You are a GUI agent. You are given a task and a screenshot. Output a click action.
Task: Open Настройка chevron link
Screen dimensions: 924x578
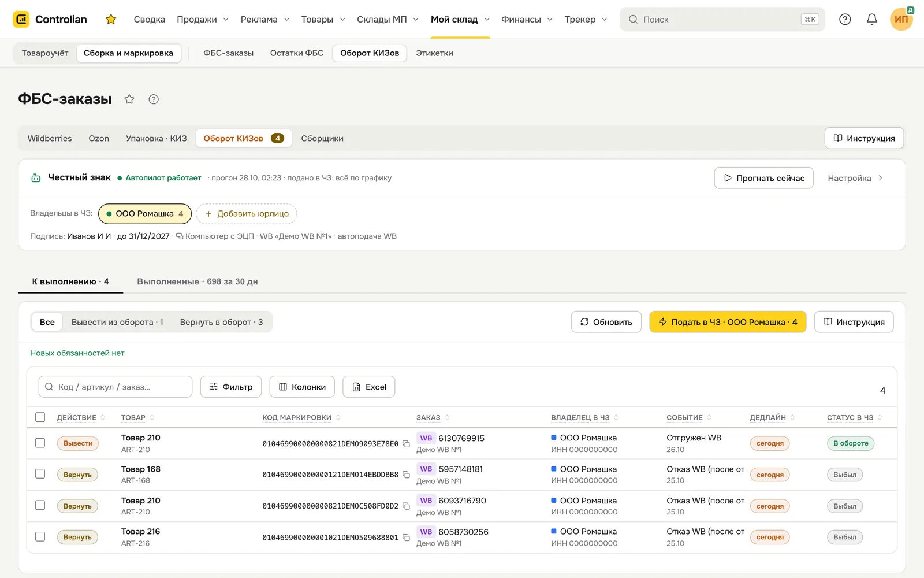855,178
